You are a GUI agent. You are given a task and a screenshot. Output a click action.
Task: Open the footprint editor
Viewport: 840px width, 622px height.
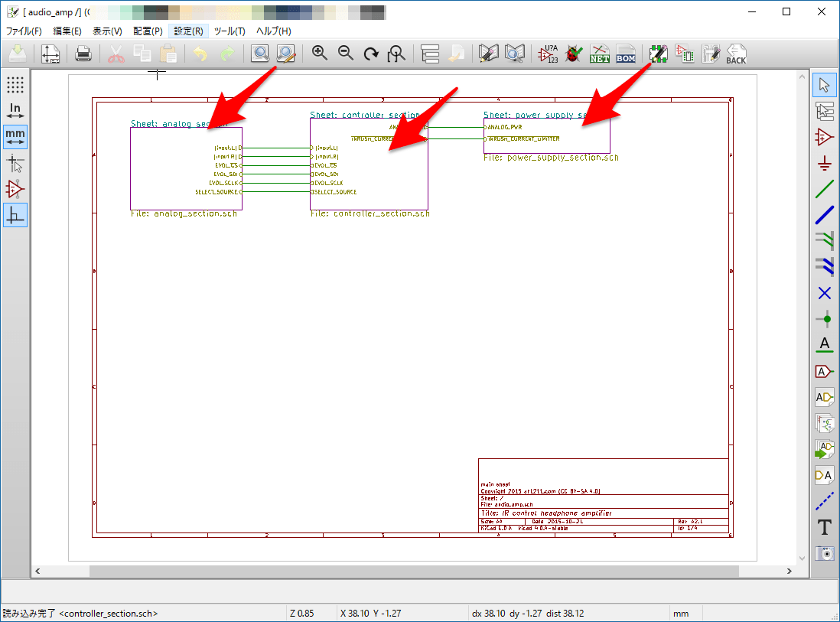pos(659,54)
